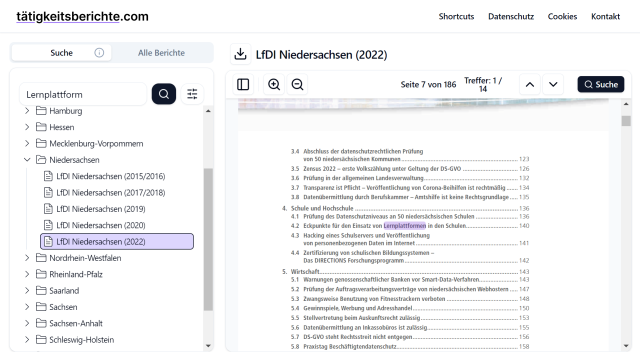Viewport: 640px width, 360px height.
Task: Open the Datenschutz page
Action: point(511,16)
